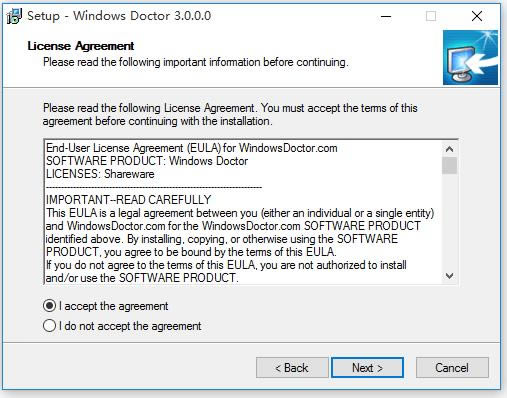Viewport: 507px width, 398px height.
Task: Cancel the Windows Doctor setup
Action: pos(452,368)
